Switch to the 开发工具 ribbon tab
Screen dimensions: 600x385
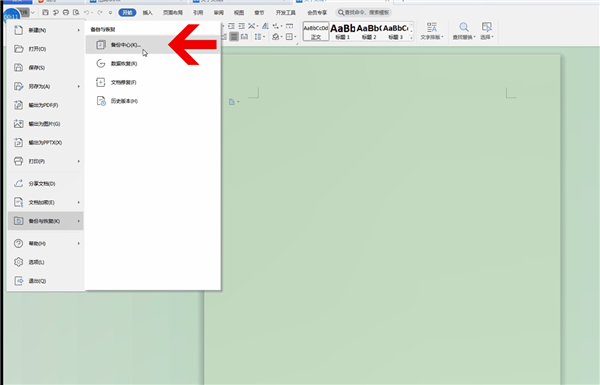[285, 13]
